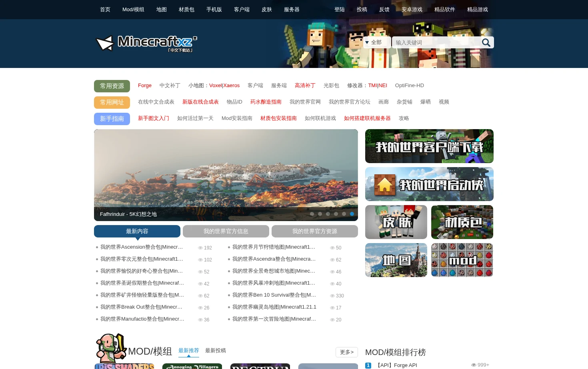
Task: Switch to the 最新内容 tab
Action: pos(137,231)
